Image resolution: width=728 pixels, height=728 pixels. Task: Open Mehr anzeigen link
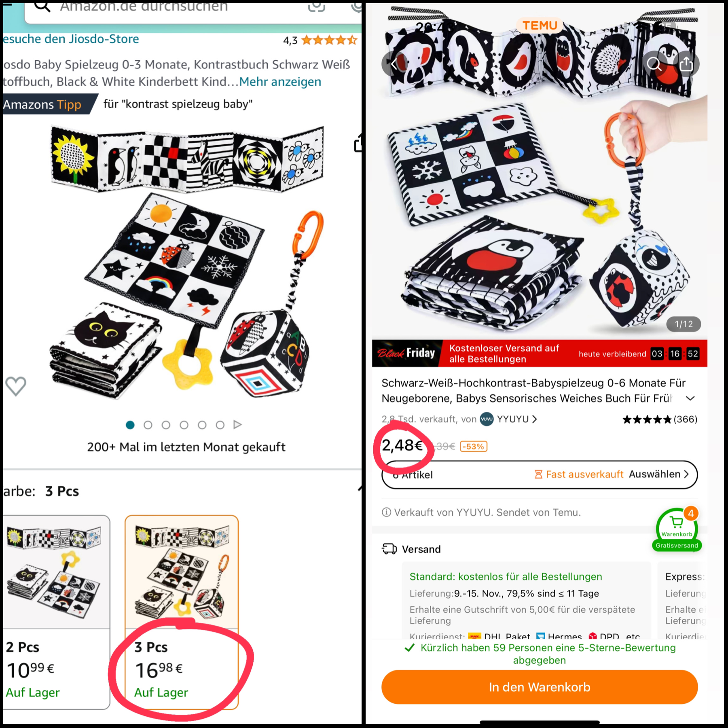click(x=280, y=82)
